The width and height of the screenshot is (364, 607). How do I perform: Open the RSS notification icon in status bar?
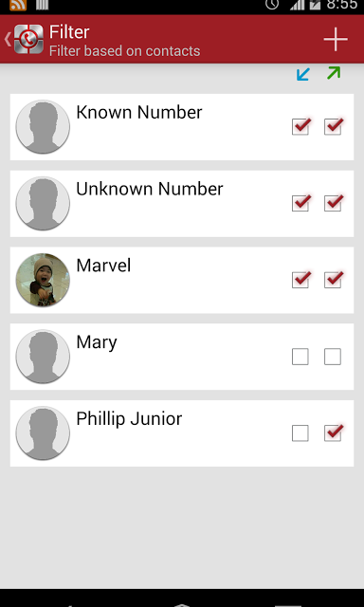pos(18,5)
